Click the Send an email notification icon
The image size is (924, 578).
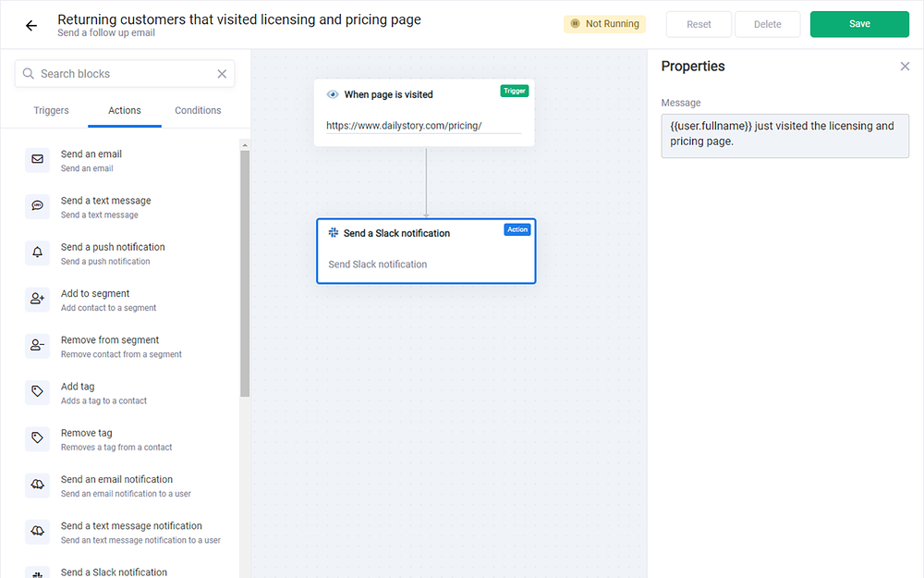[37, 485]
